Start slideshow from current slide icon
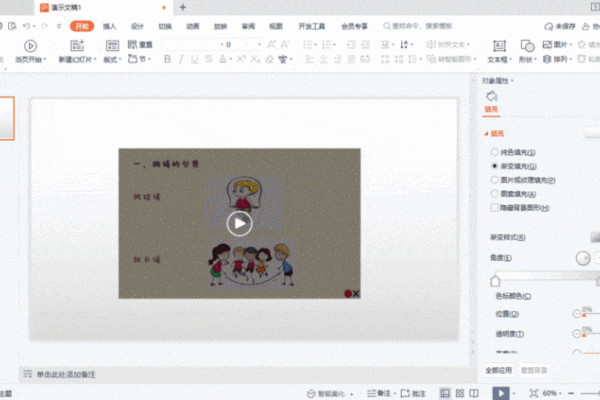The width and height of the screenshot is (600, 400). click(x=30, y=46)
